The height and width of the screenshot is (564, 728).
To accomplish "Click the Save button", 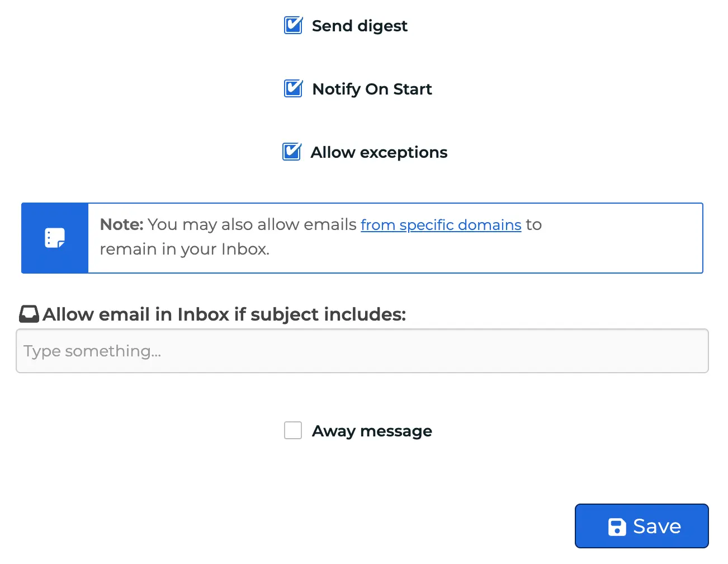I will tap(642, 526).
